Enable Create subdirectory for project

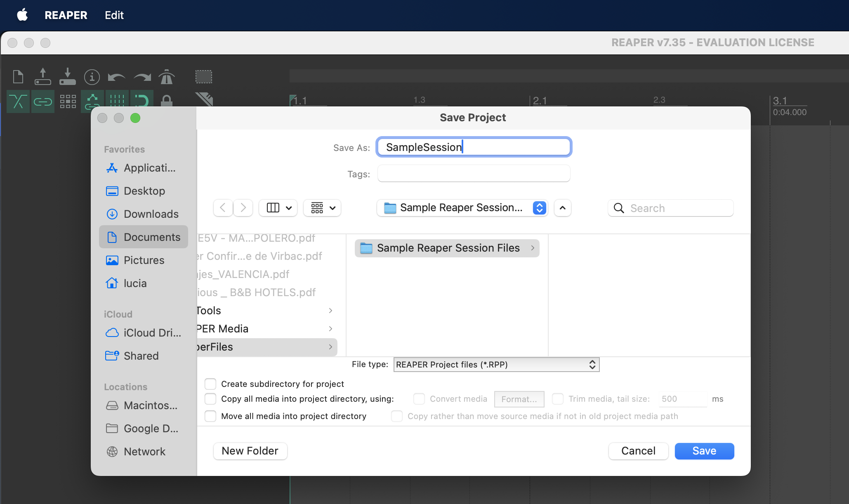[x=210, y=384]
